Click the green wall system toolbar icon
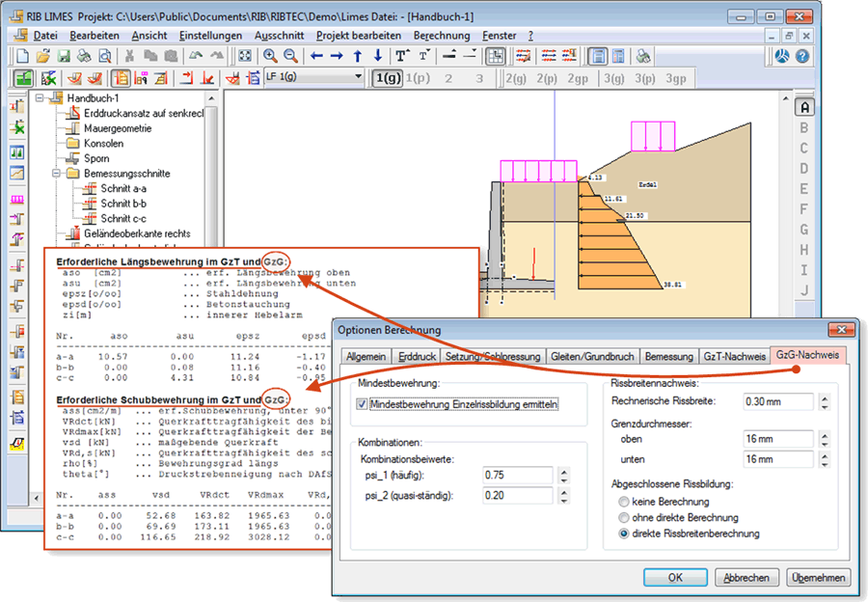The width and height of the screenshot is (868, 602). click(23, 78)
